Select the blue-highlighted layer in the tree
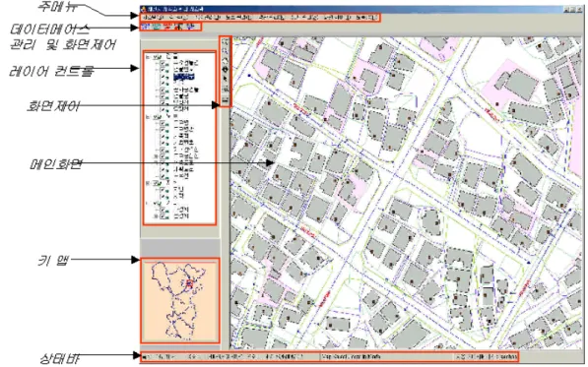 [184, 77]
